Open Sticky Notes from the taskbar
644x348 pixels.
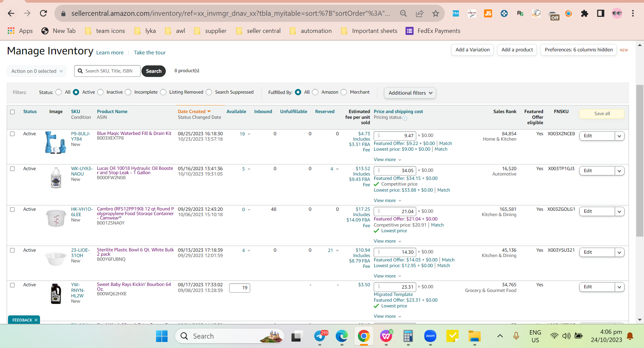point(452,336)
